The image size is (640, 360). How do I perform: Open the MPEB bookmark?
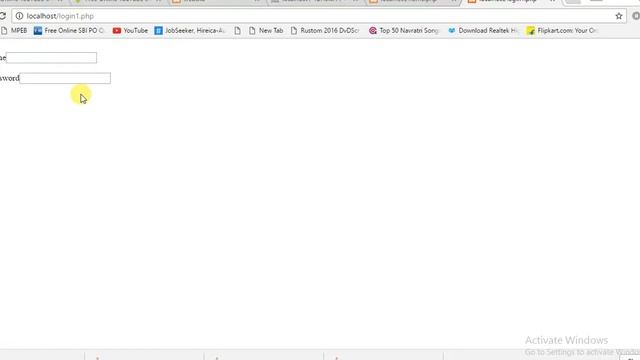tap(13, 31)
